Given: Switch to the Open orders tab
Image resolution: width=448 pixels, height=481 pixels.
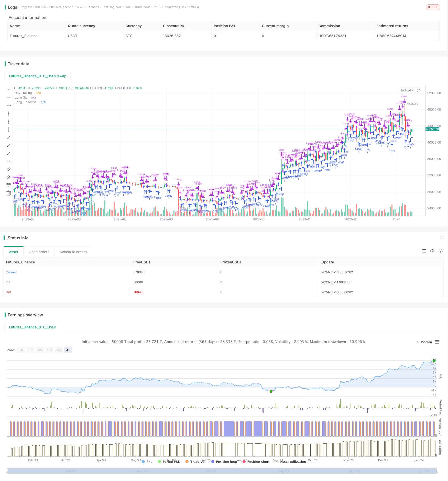Looking at the screenshot, I should click(x=39, y=252).
